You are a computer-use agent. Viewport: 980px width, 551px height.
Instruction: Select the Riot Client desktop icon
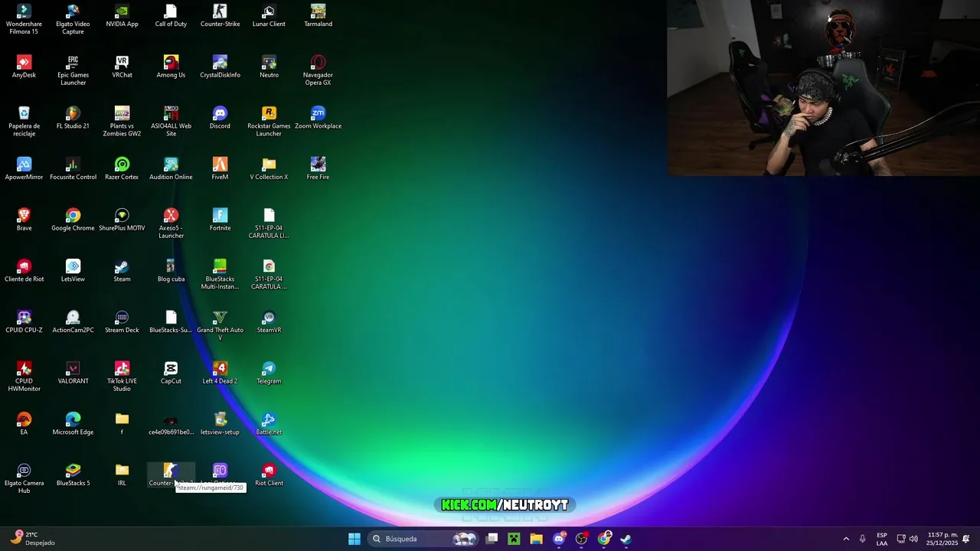(x=269, y=474)
